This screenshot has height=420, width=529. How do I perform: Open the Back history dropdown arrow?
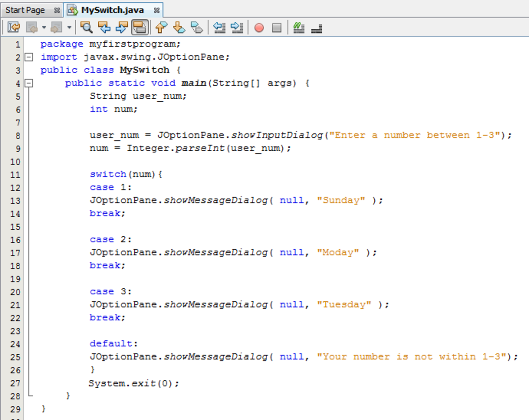pos(44,28)
